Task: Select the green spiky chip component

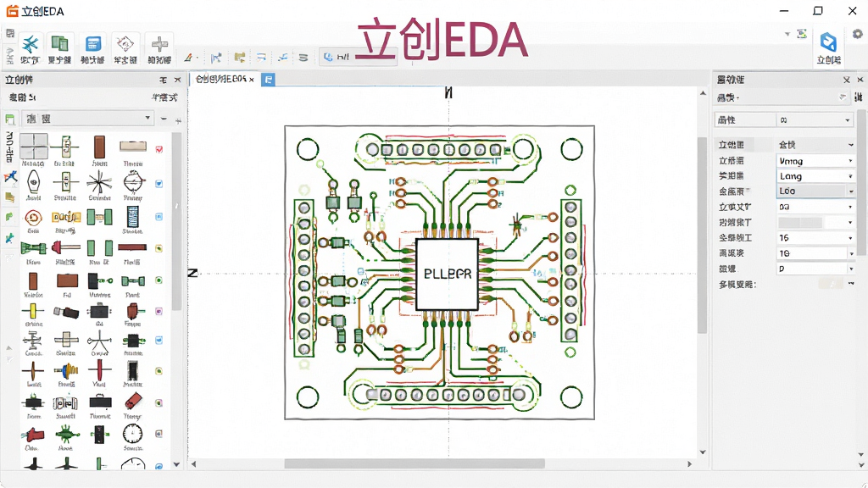Action: pyautogui.click(x=65, y=435)
